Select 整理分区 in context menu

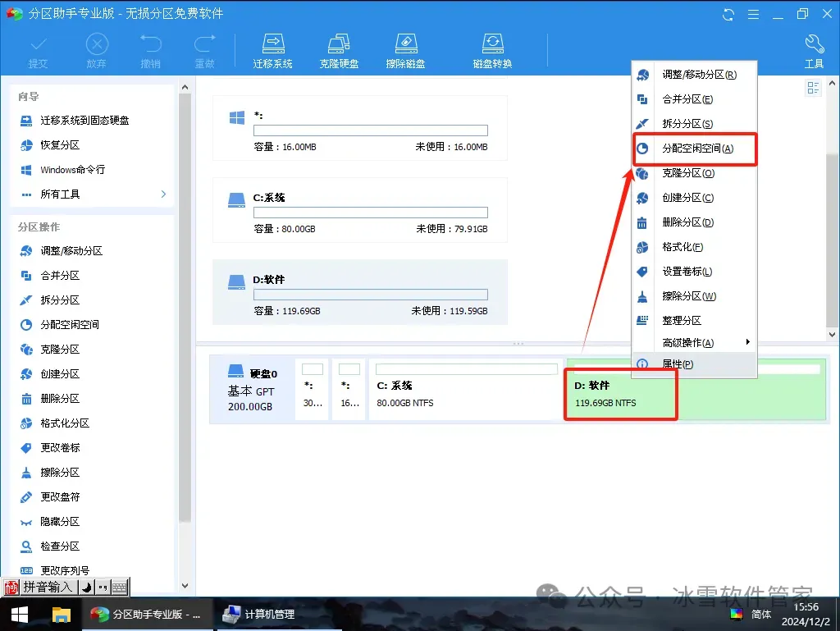coord(695,320)
